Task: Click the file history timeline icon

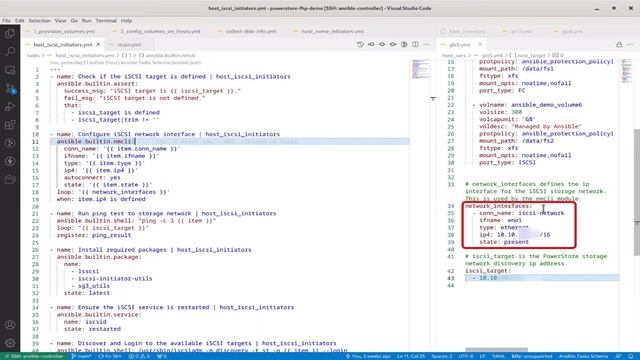Action: 360,44
